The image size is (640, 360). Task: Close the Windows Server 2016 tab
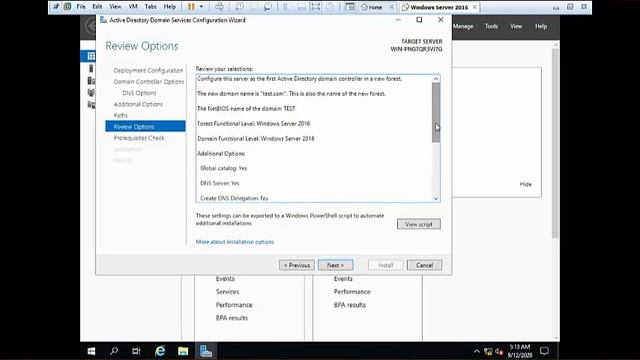[x=474, y=7]
